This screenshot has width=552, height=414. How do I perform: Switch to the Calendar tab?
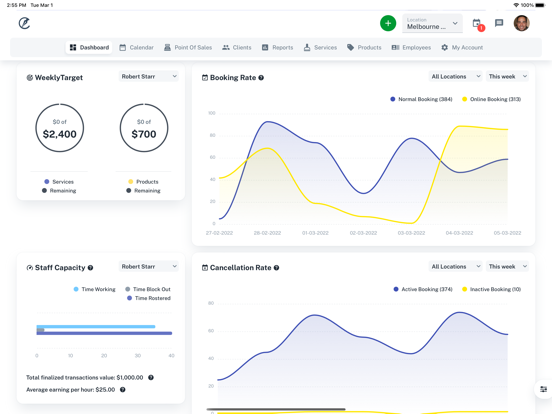(x=137, y=48)
